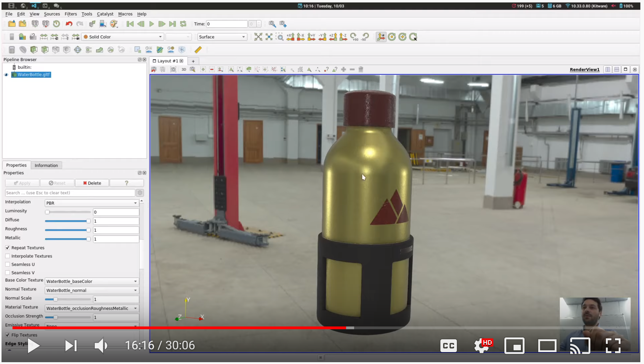Open the color palette icon
The width and height of the screenshot is (644, 364).
click(x=114, y=24)
